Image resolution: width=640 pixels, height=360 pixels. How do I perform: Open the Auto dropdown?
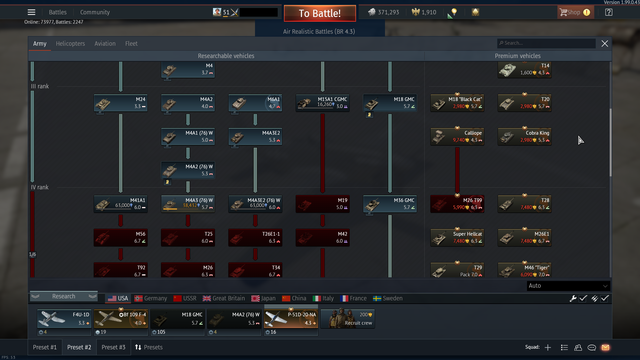click(x=568, y=286)
